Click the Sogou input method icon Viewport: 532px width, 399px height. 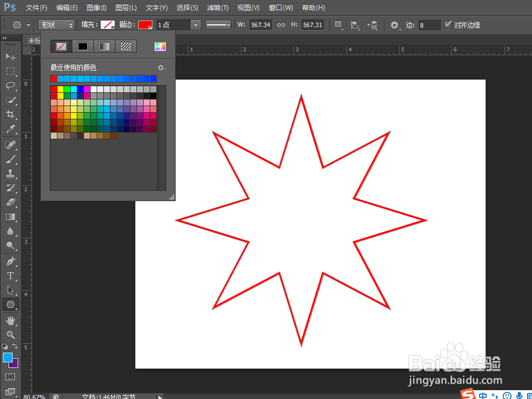click(468, 394)
